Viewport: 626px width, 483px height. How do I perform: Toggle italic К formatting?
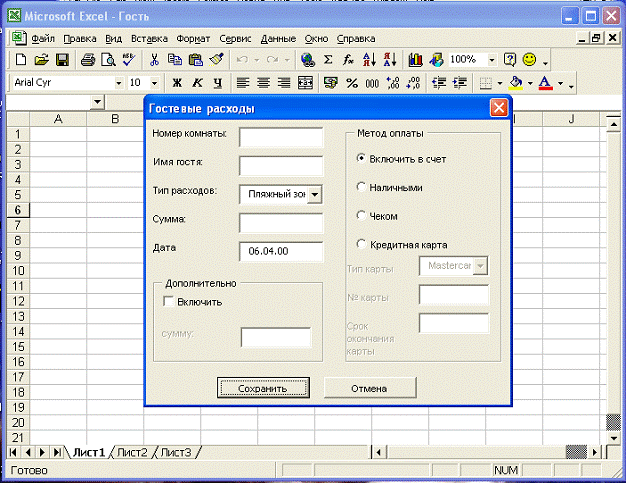197,83
